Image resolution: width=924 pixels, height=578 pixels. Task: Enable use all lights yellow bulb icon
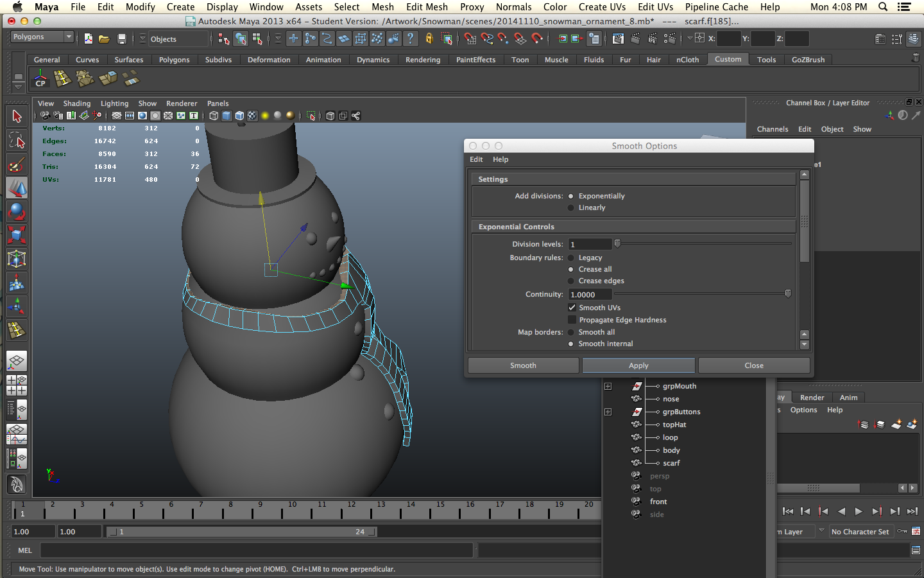pyautogui.click(x=265, y=116)
